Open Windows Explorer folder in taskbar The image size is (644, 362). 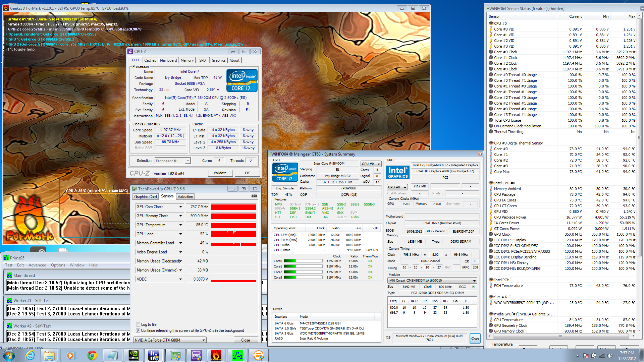[x=49, y=355]
